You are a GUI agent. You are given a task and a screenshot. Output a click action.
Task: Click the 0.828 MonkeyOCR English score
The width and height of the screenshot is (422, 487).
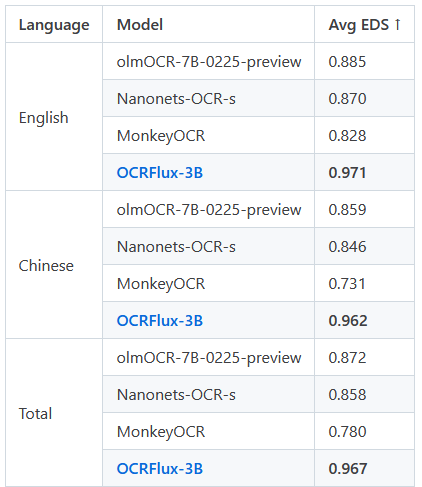click(x=347, y=136)
